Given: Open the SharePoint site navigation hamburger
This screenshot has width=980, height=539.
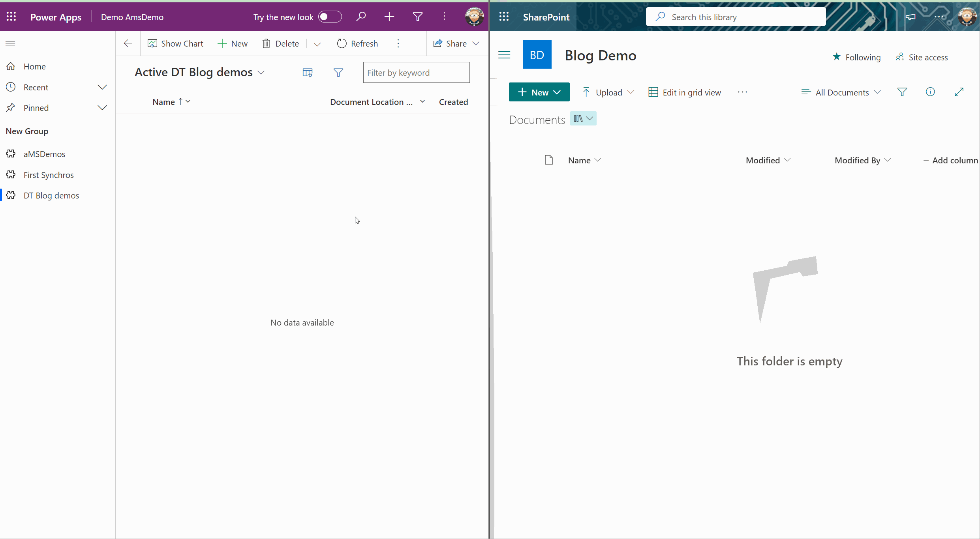Looking at the screenshot, I should 504,55.
